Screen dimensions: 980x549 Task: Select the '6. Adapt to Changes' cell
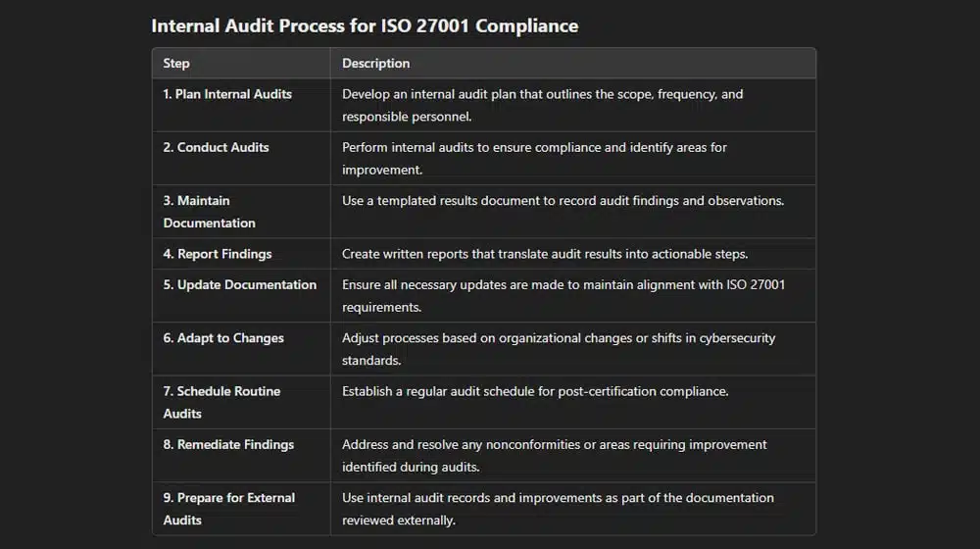click(x=241, y=349)
